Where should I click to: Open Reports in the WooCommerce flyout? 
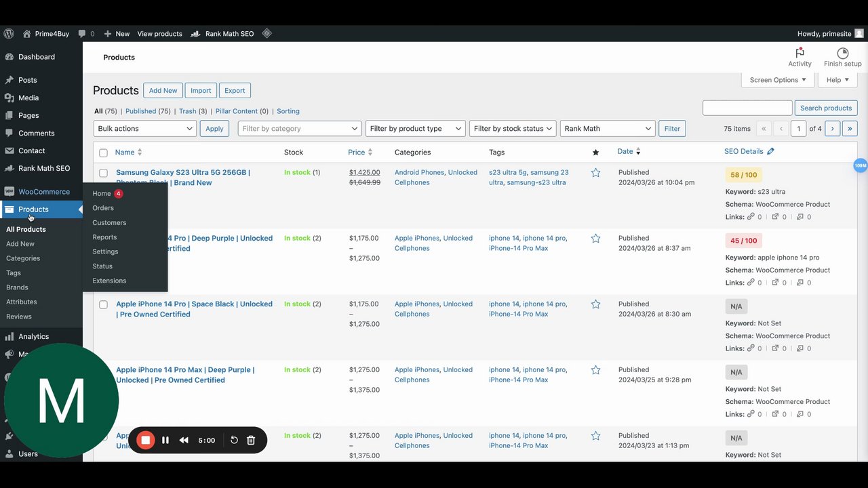(104, 237)
